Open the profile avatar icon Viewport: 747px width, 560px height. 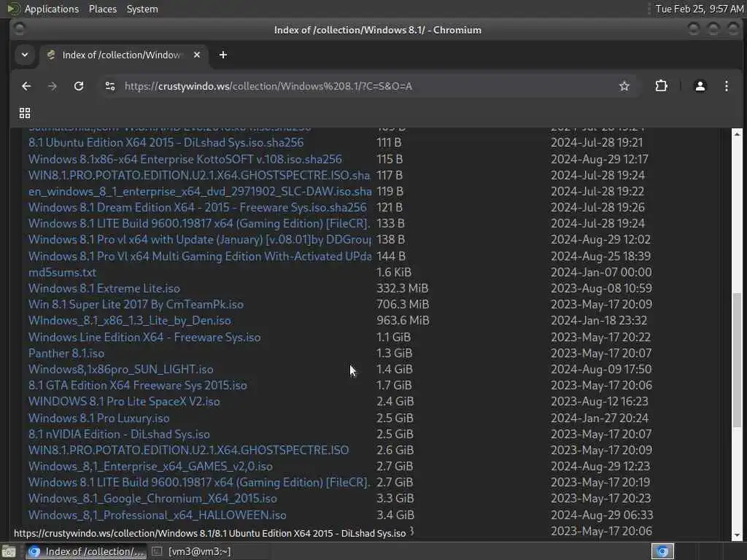[x=700, y=86]
